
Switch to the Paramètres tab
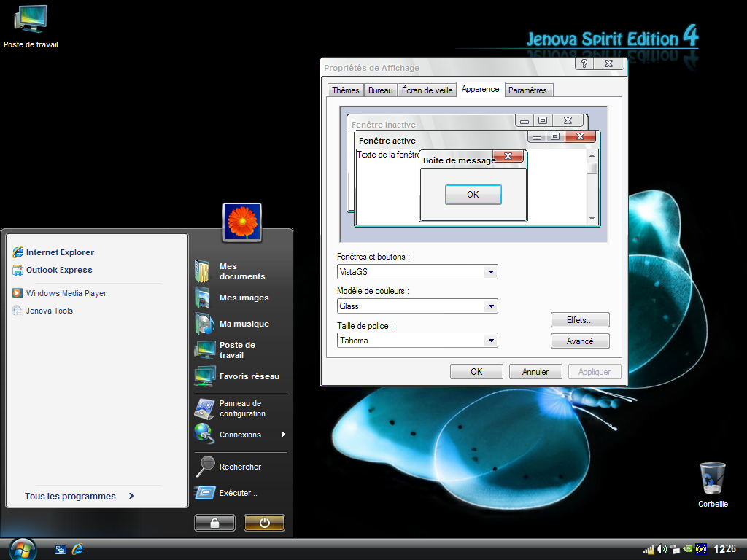coord(528,90)
